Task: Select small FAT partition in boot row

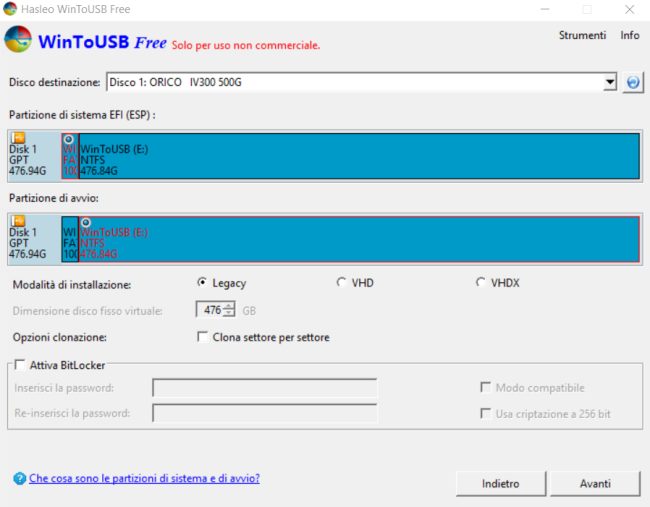Action: [x=70, y=239]
